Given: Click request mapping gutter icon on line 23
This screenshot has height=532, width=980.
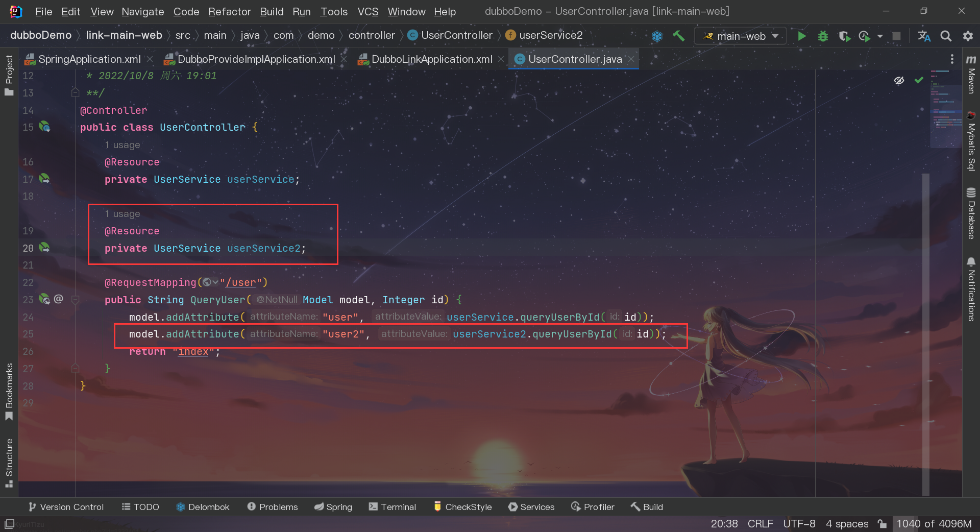Looking at the screenshot, I should point(44,299).
